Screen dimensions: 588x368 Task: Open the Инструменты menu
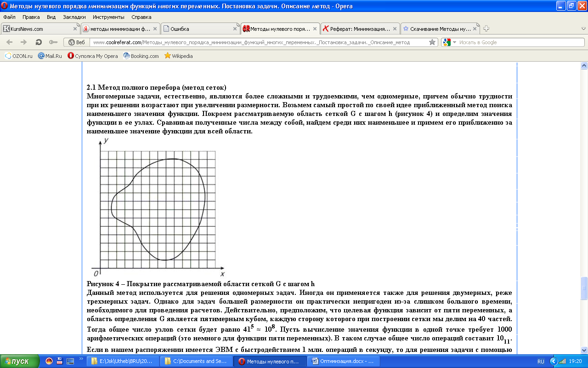click(x=108, y=17)
